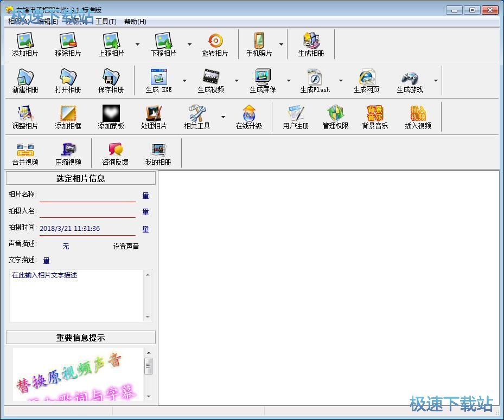
Task: Expand the dropdown arrow beside 手机照片
Action: tap(281, 44)
